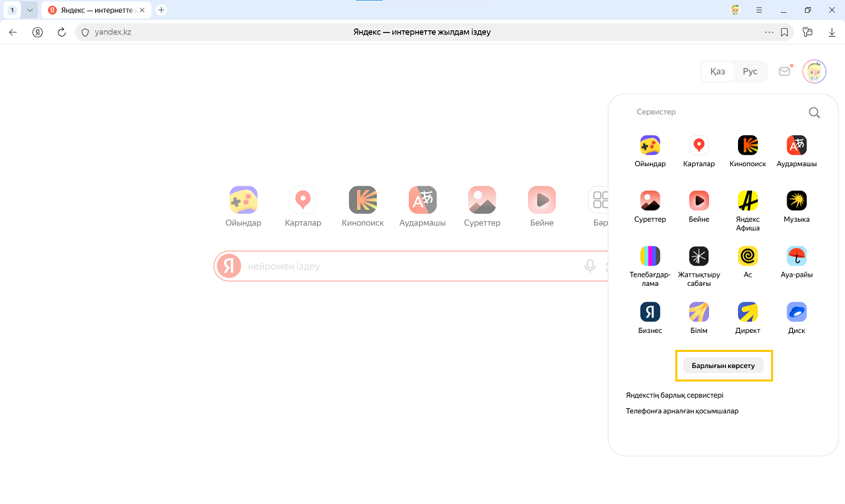Open Ауа-райы weather service
This screenshot has width=845, height=504.
point(796,262)
